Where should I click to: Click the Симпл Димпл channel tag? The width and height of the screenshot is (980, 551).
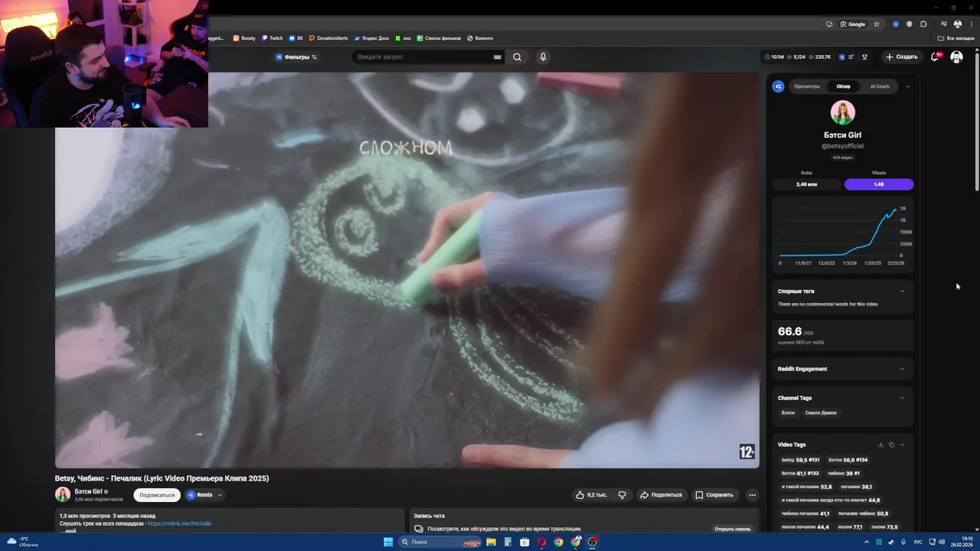pos(821,412)
